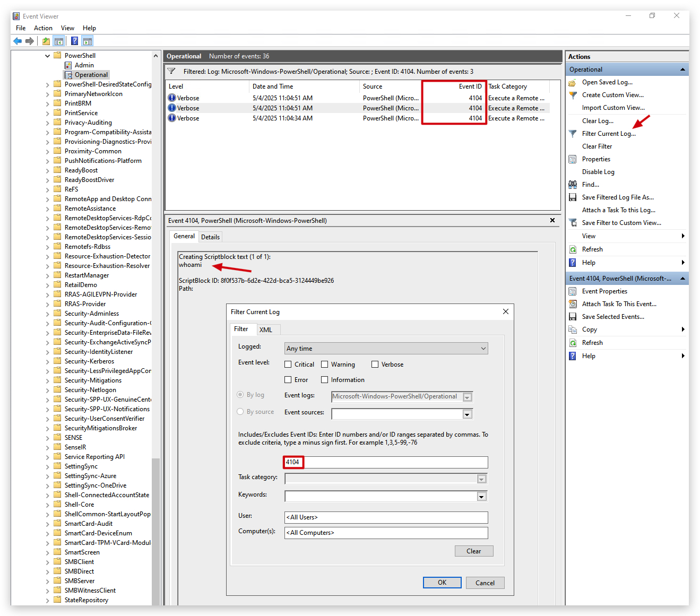Click the Copy icon in Actions pane
The height and width of the screenshot is (616, 700).
[x=573, y=329]
